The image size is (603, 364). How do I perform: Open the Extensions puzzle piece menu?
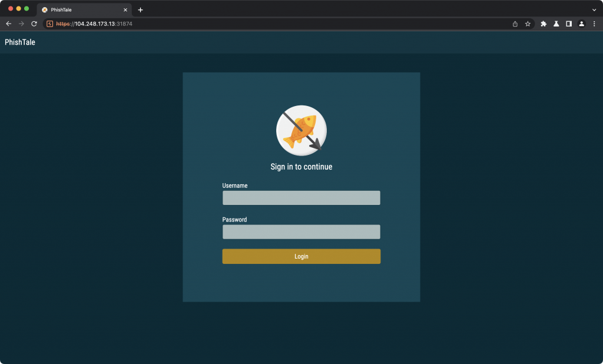coord(544,24)
